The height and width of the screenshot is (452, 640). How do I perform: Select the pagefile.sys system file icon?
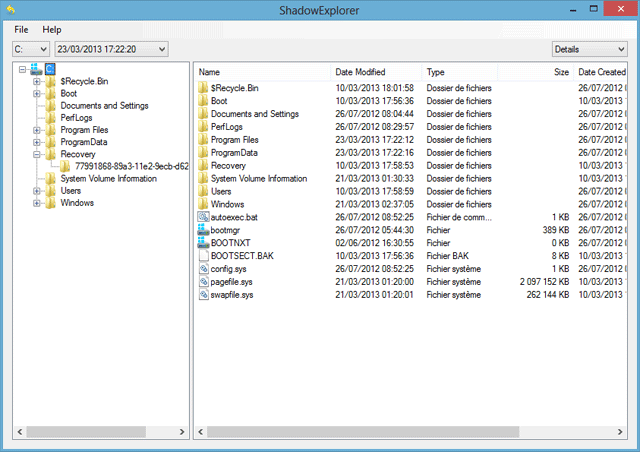click(x=203, y=282)
